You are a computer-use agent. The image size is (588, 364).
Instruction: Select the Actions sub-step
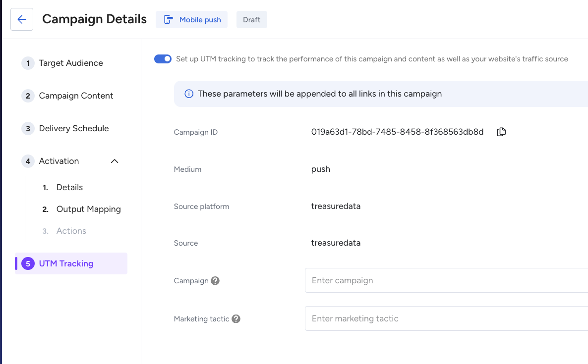71,231
